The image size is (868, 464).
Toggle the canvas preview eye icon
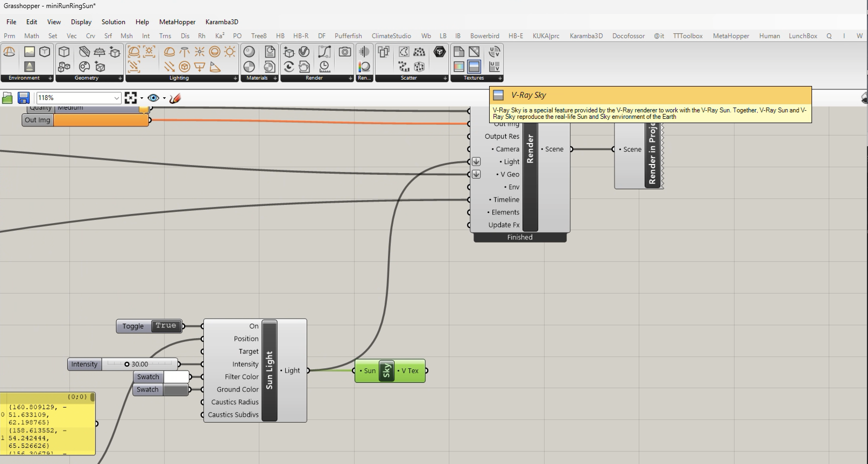tap(153, 98)
